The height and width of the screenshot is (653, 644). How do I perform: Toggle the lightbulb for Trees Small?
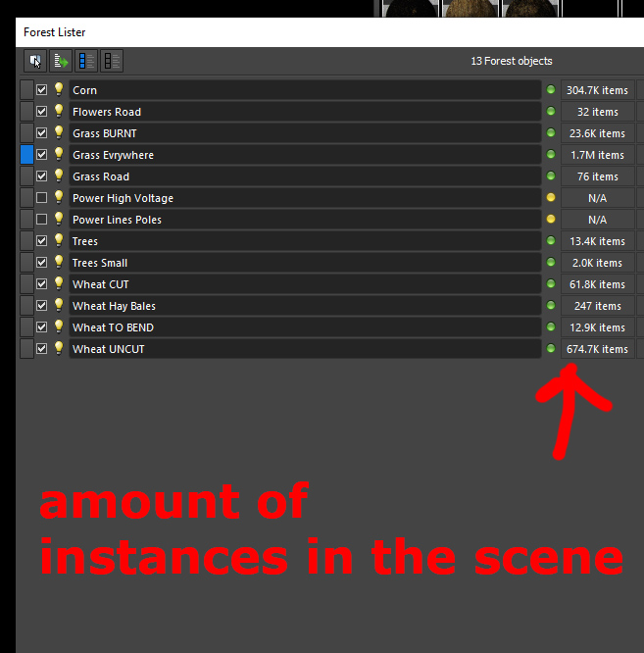59,262
